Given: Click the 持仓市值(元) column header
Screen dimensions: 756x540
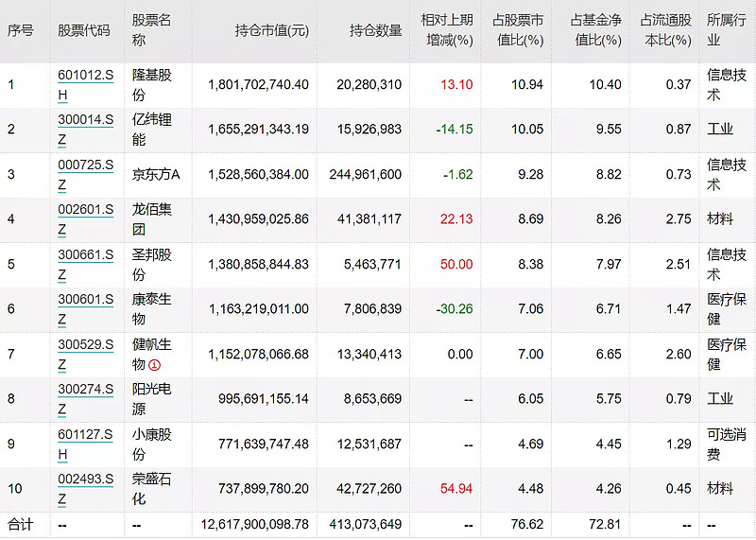Looking at the screenshot, I should coord(272,30).
